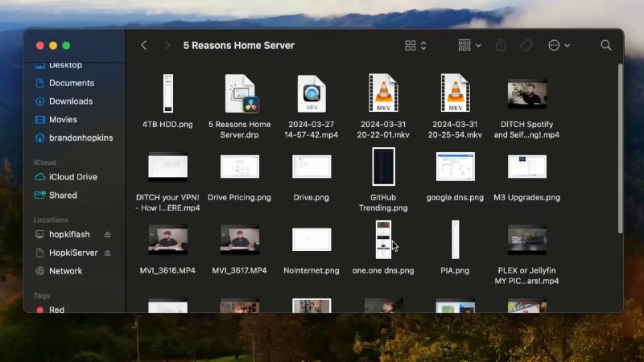Image resolution: width=644 pixels, height=362 pixels.
Task: Click the 'MVI_3616.MP4' file name
Action: 167,270
